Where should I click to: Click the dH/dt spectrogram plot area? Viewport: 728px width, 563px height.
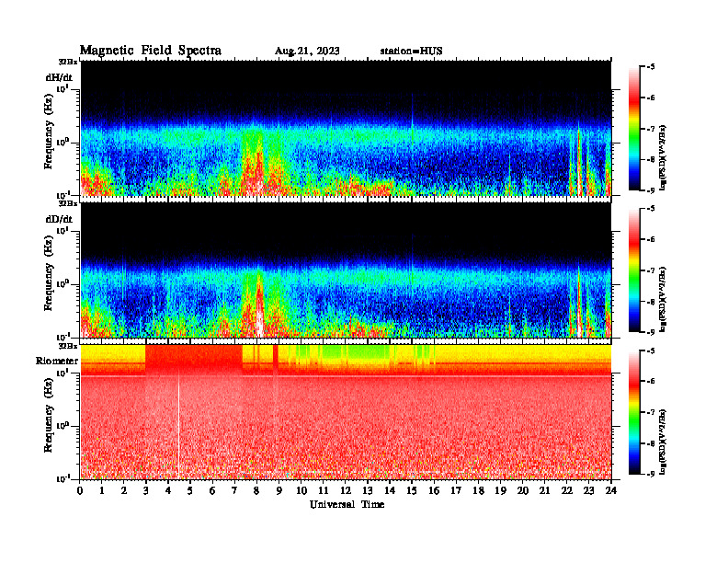click(x=346, y=128)
